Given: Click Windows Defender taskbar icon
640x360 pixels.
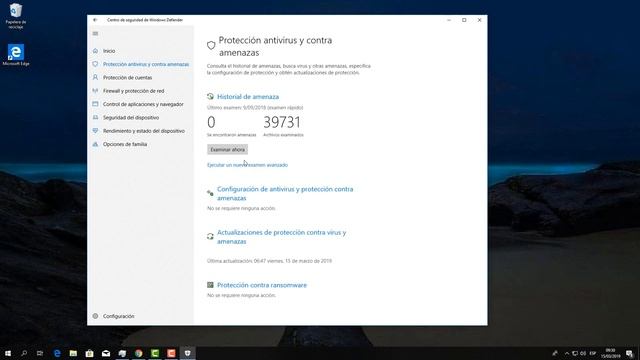Looking at the screenshot, I should point(187,353).
